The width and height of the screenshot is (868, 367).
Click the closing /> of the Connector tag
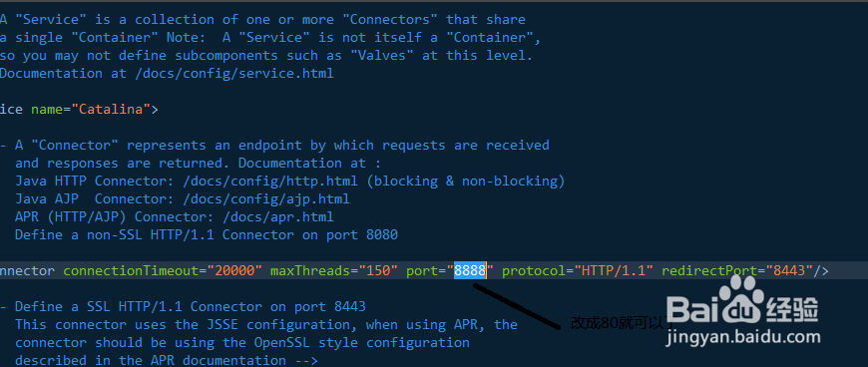coord(821,270)
